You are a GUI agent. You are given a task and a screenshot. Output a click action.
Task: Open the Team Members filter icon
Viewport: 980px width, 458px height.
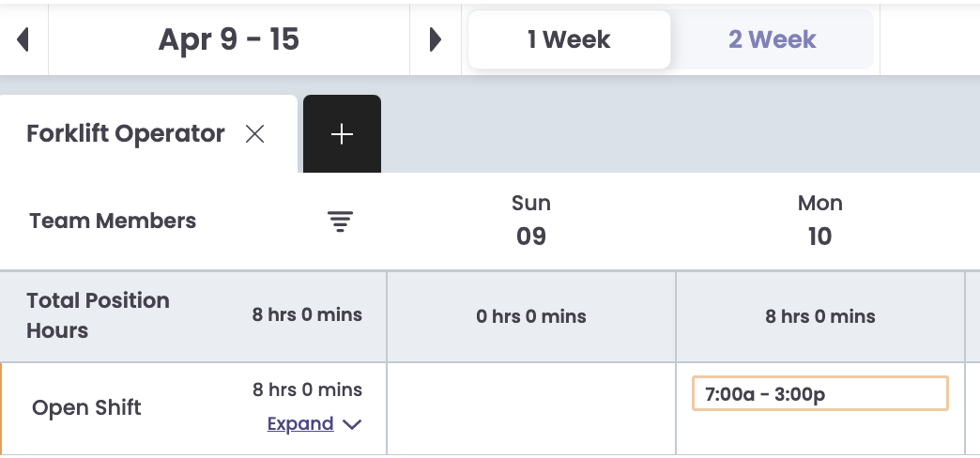click(x=340, y=221)
